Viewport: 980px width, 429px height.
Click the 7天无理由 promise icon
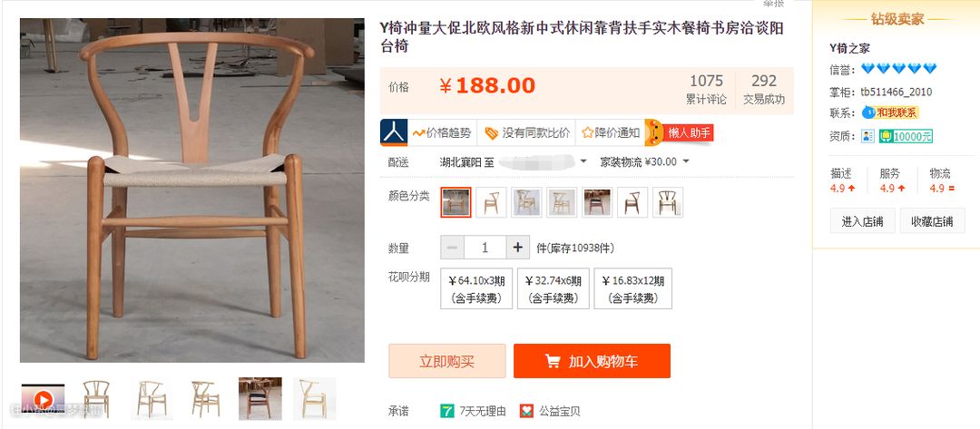coord(446,411)
